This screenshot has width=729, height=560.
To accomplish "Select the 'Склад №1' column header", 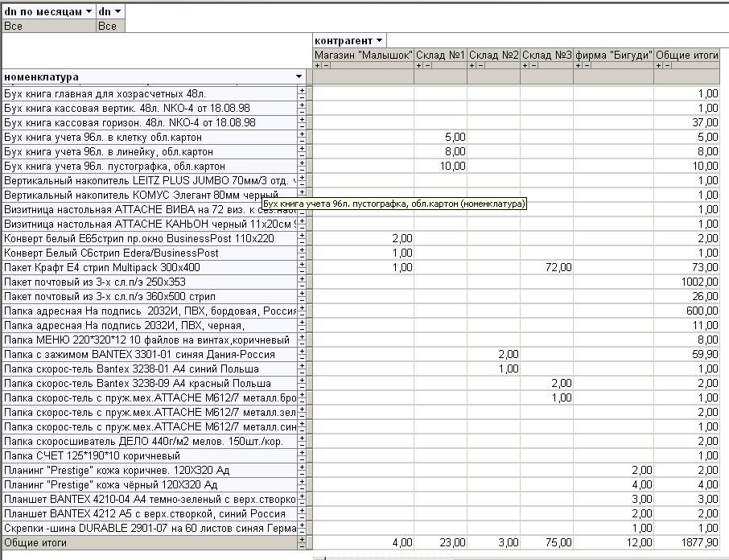I will pos(440,55).
